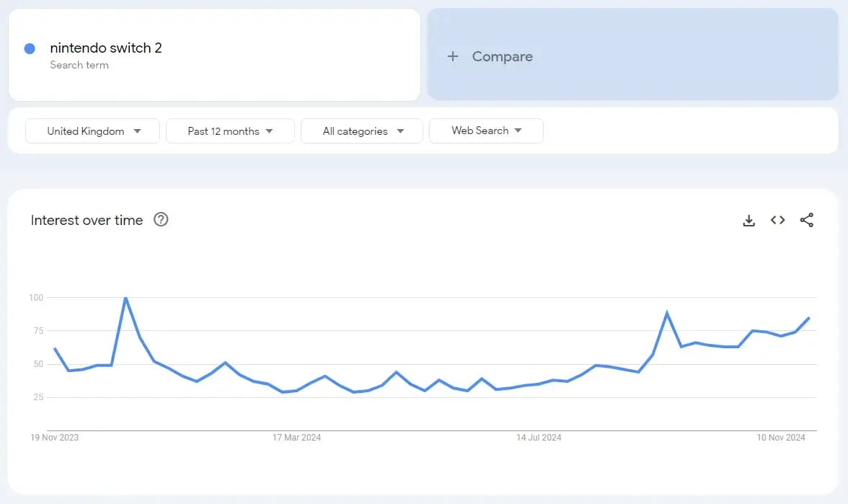Click the '14 Jul 2024' axis label
Viewport: 848px width, 504px height.
tap(539, 438)
